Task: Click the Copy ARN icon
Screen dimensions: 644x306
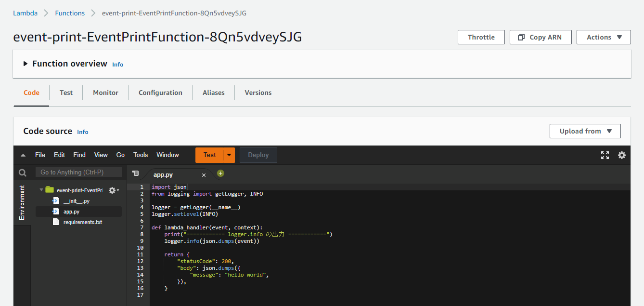Action: [x=521, y=37]
